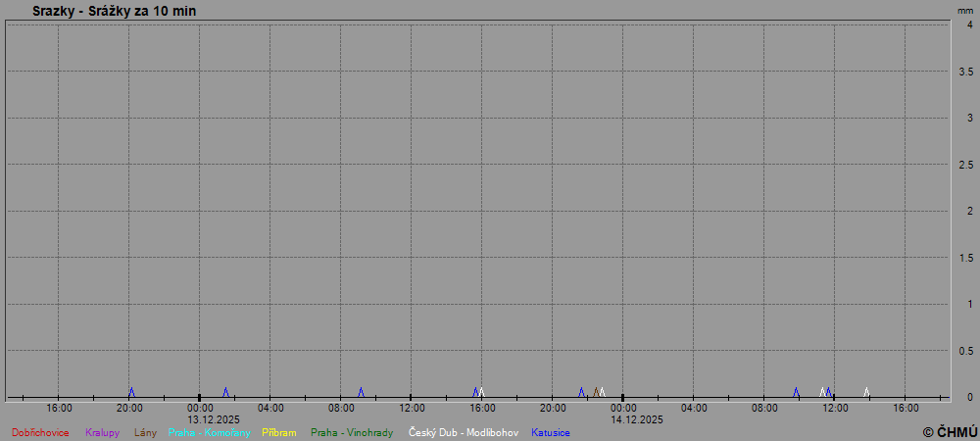Click Český Dub - Modlibohov legend label

[x=464, y=432]
